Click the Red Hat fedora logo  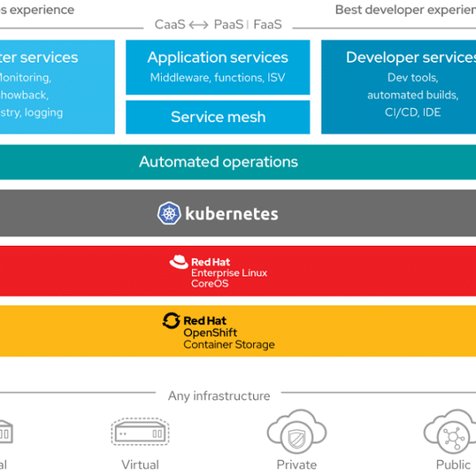coord(179,262)
